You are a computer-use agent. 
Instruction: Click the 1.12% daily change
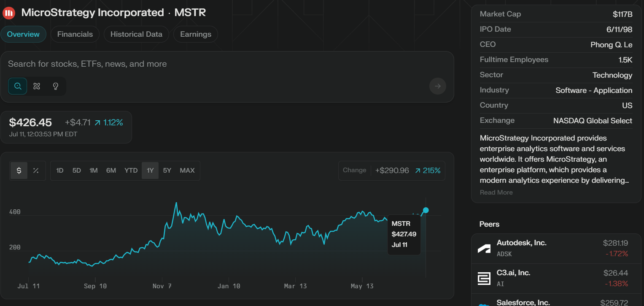point(108,123)
